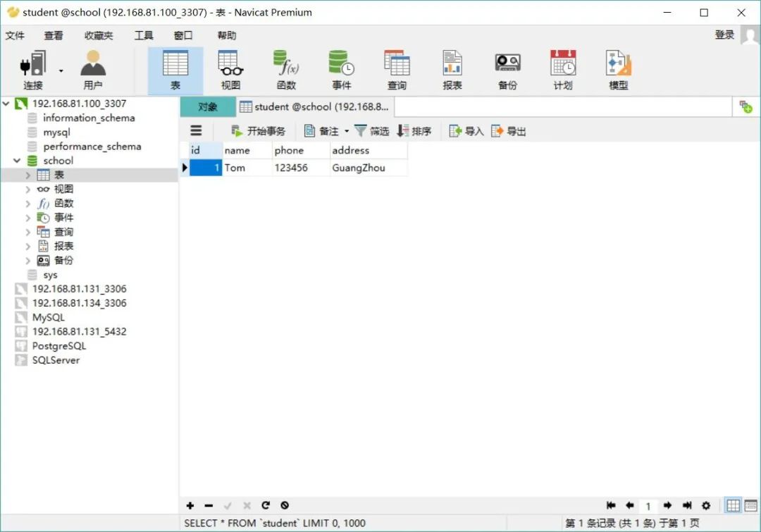761x532 pixels.
Task: Collapse the school database tree node
Action: click(17, 161)
